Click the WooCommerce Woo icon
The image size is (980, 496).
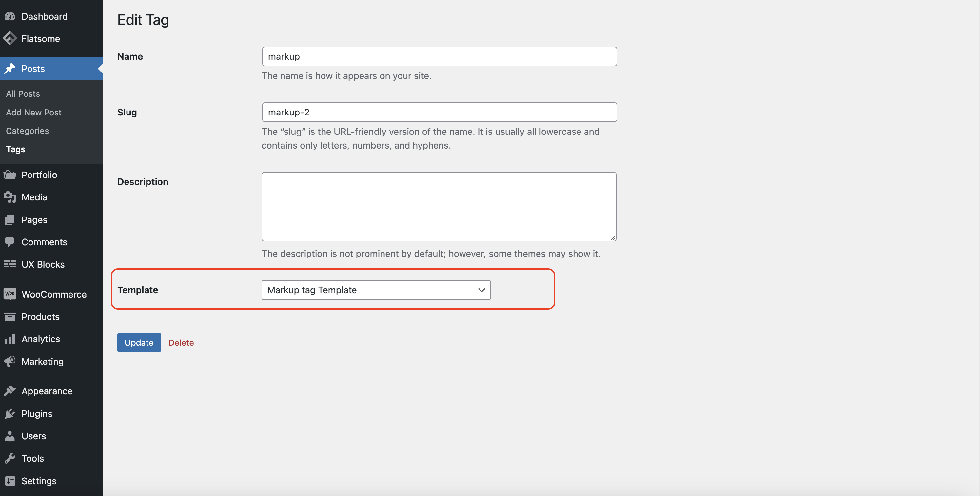[10, 294]
